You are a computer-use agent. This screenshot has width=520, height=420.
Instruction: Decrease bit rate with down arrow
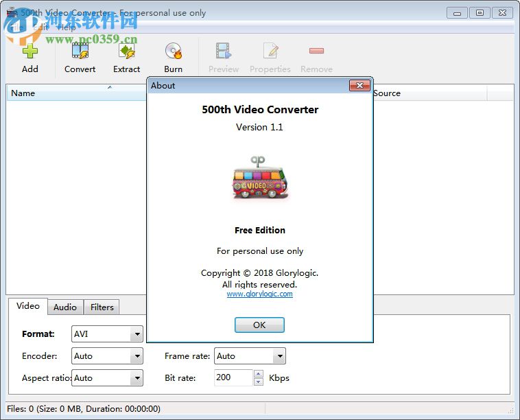(x=259, y=382)
